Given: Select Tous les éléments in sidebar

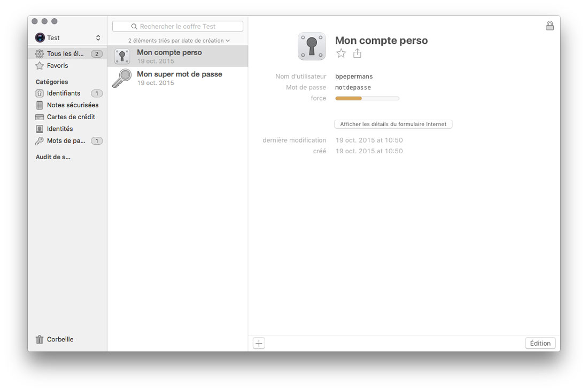Looking at the screenshot, I should click(67, 53).
